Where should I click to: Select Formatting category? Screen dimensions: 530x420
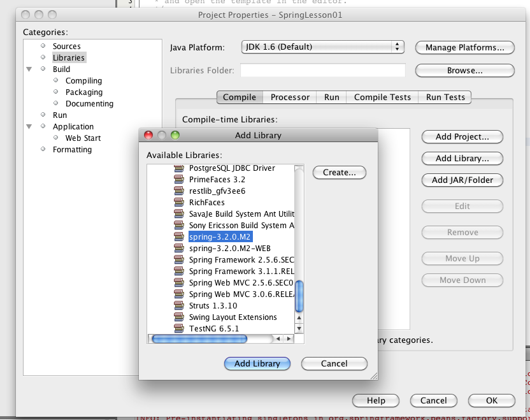72,150
